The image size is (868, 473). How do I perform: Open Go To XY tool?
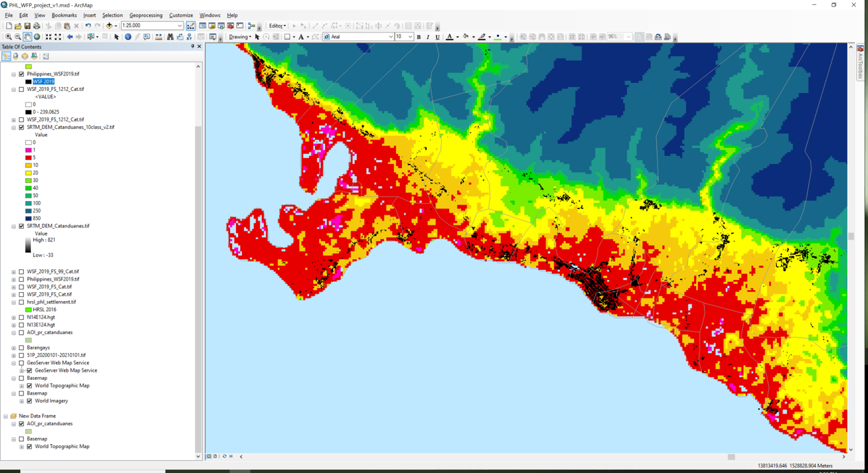190,37
